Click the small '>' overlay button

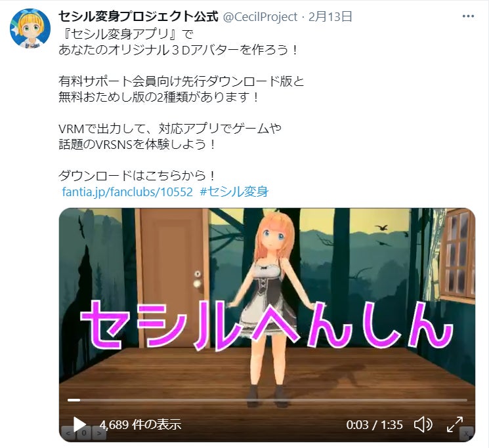click(x=99, y=434)
